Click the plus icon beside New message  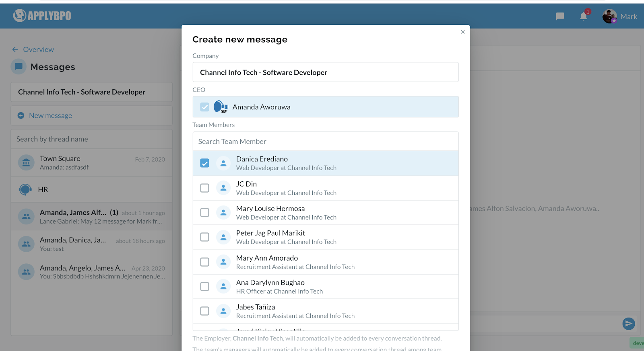(x=21, y=116)
